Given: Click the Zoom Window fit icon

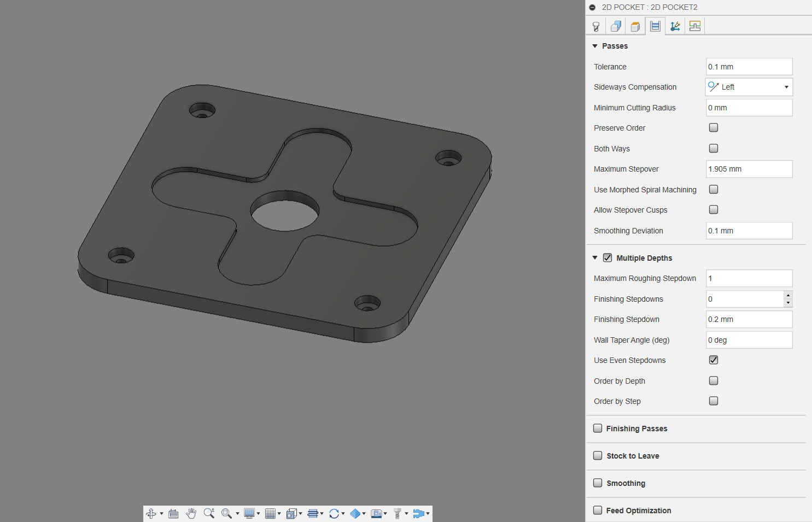Looking at the screenshot, I should [x=226, y=513].
